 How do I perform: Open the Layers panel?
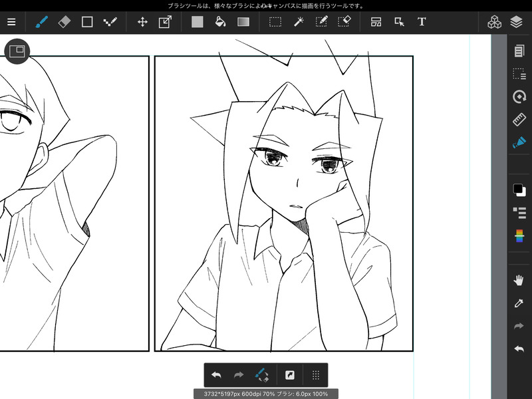[517, 22]
